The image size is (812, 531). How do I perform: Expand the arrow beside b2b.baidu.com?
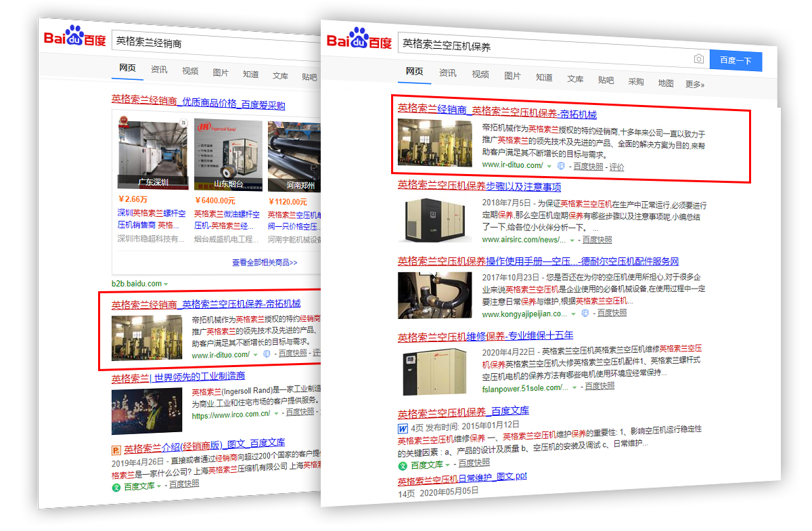[x=166, y=284]
